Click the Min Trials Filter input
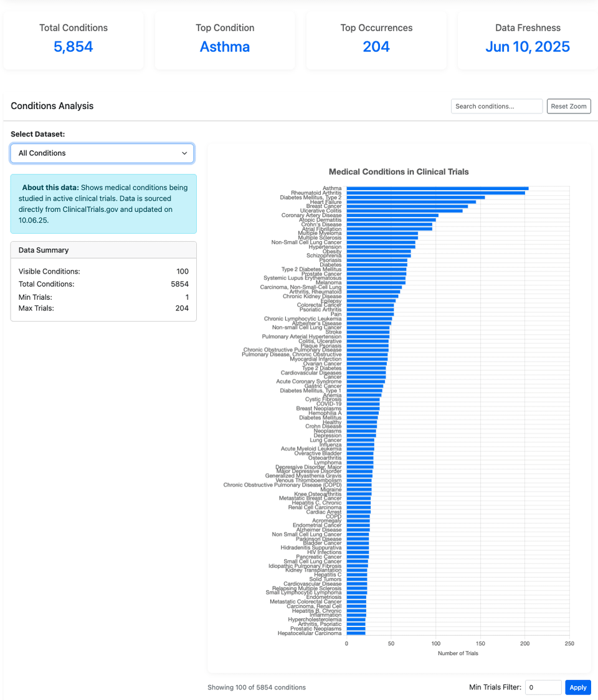 click(x=543, y=688)
